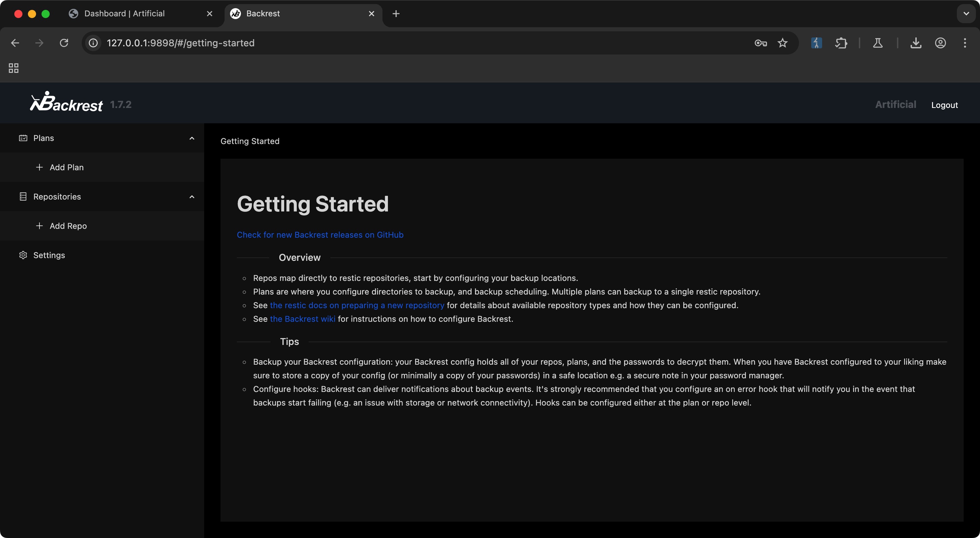The width and height of the screenshot is (980, 538).
Task: Open tab search dropdown arrow
Action: 966,14
